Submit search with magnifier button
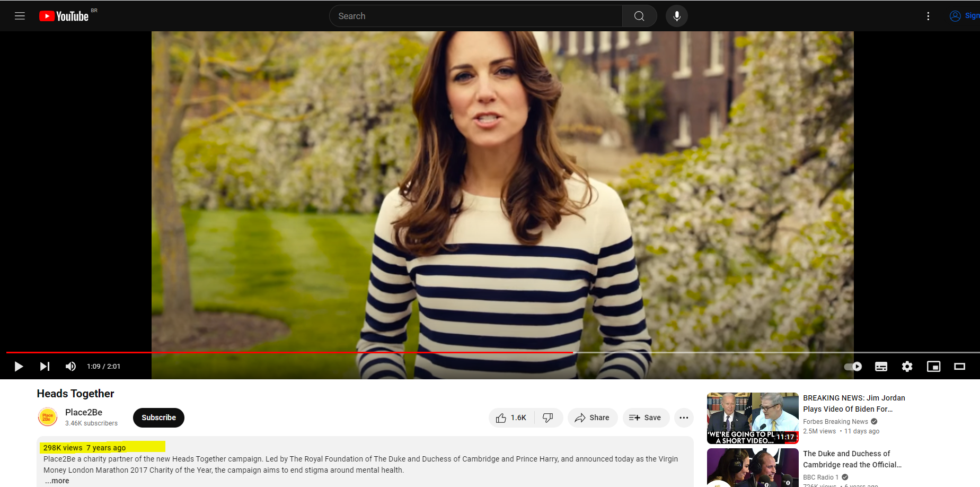 pos(639,16)
